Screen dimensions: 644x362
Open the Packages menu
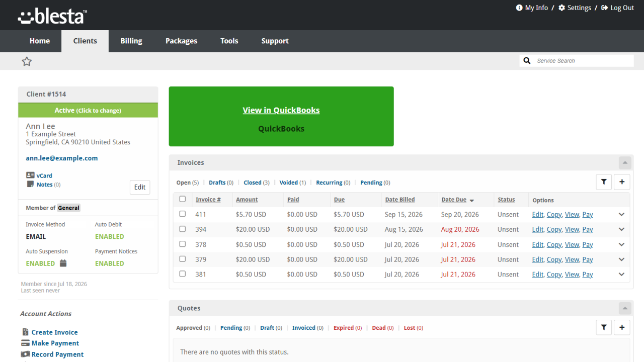point(181,41)
